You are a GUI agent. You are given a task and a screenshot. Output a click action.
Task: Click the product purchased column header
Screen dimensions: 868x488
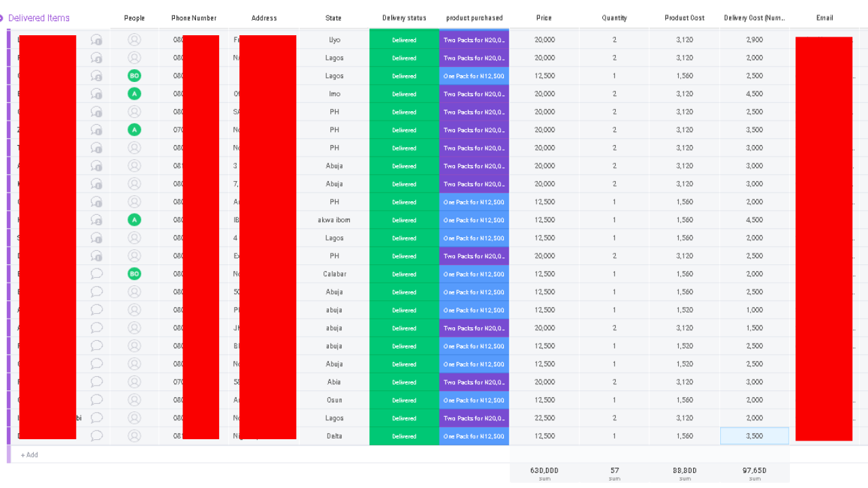click(475, 18)
